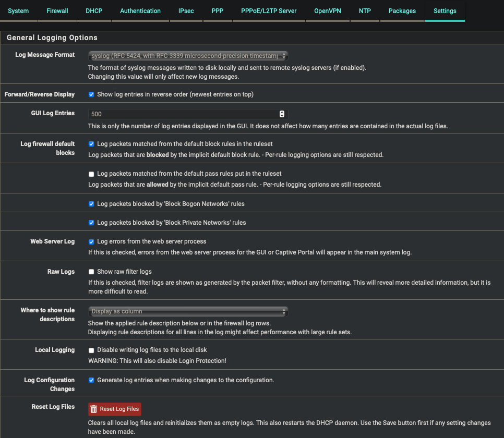
Task: Open the Log Message Format dropdown
Action: point(188,56)
